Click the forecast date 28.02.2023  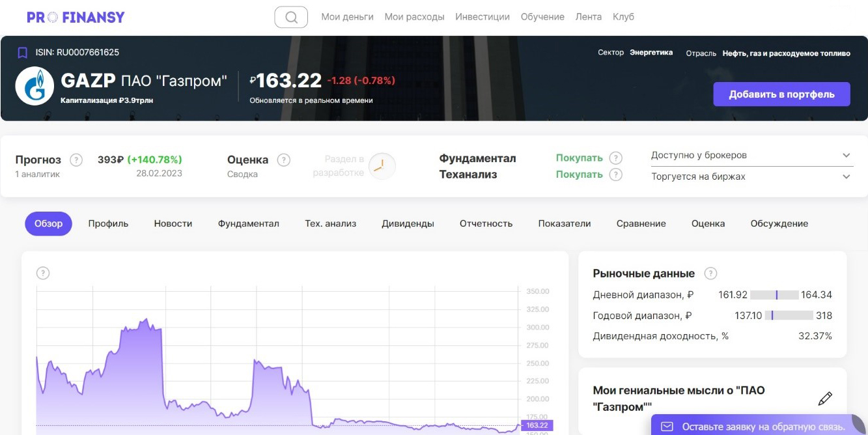[x=159, y=174]
